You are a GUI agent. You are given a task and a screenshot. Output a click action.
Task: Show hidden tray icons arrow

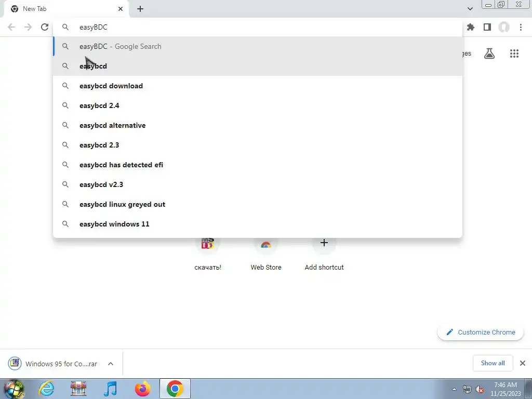pyautogui.click(x=454, y=389)
